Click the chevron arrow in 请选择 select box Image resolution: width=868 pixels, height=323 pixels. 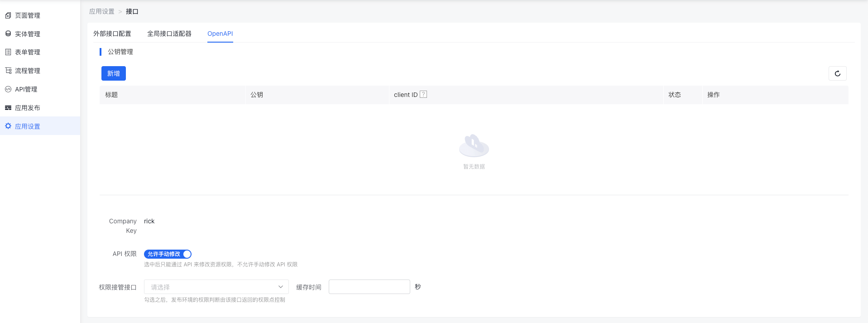(x=280, y=287)
